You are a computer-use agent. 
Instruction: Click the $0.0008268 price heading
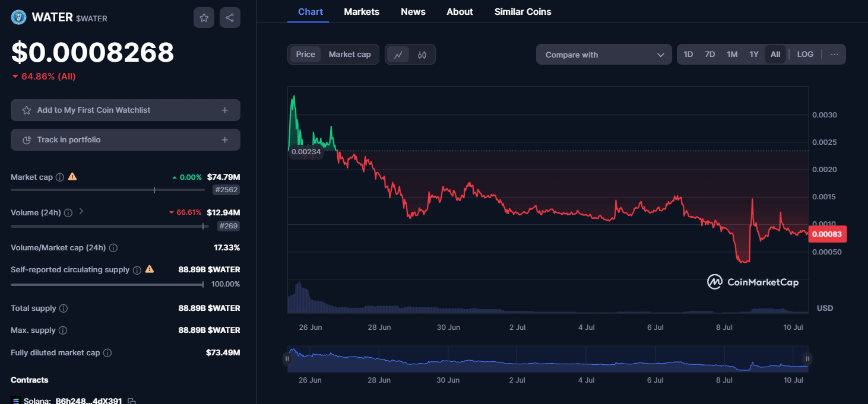[x=93, y=53]
